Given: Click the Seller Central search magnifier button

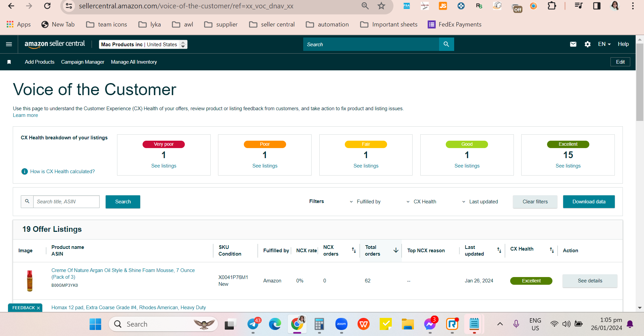Looking at the screenshot, I should coord(446,44).
